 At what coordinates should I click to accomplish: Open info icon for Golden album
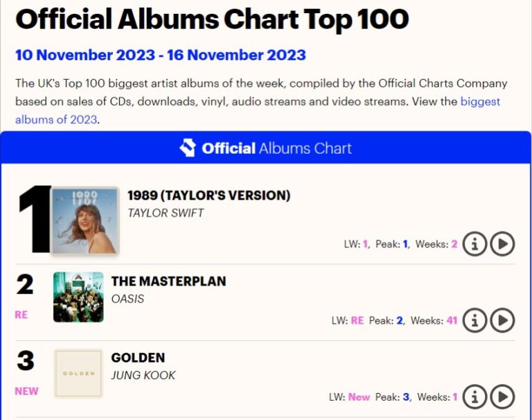tap(475, 396)
